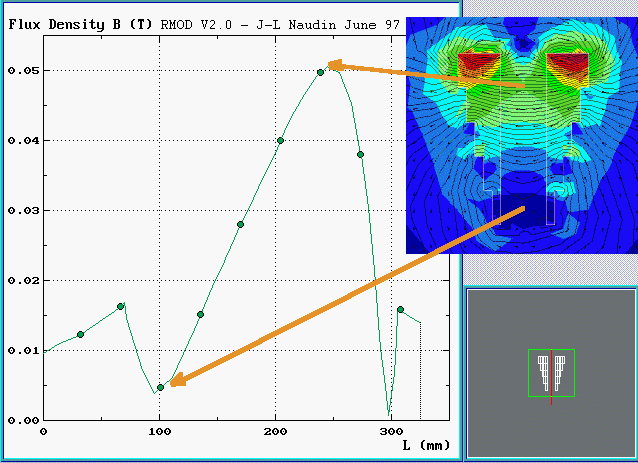Click the data point near 0.028 on rising slope

(x=240, y=225)
